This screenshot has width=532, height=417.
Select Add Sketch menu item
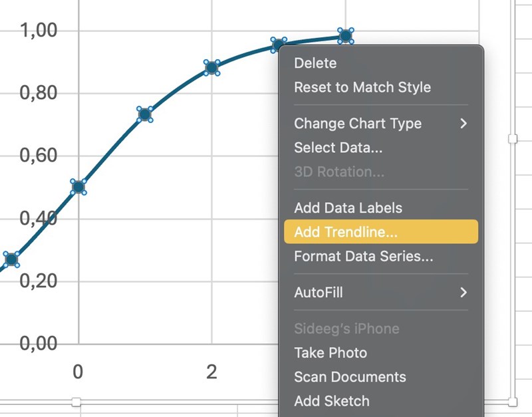pyautogui.click(x=331, y=400)
